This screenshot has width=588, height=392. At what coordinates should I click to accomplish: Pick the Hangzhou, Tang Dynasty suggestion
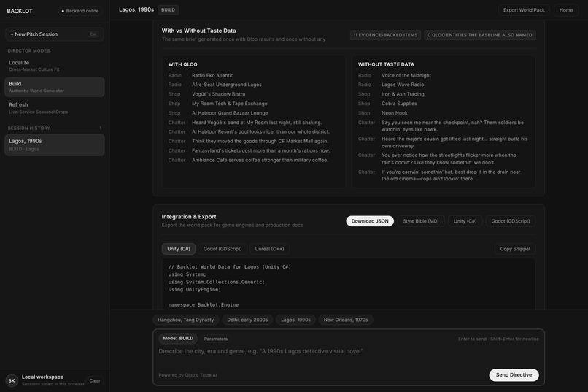[185, 320]
